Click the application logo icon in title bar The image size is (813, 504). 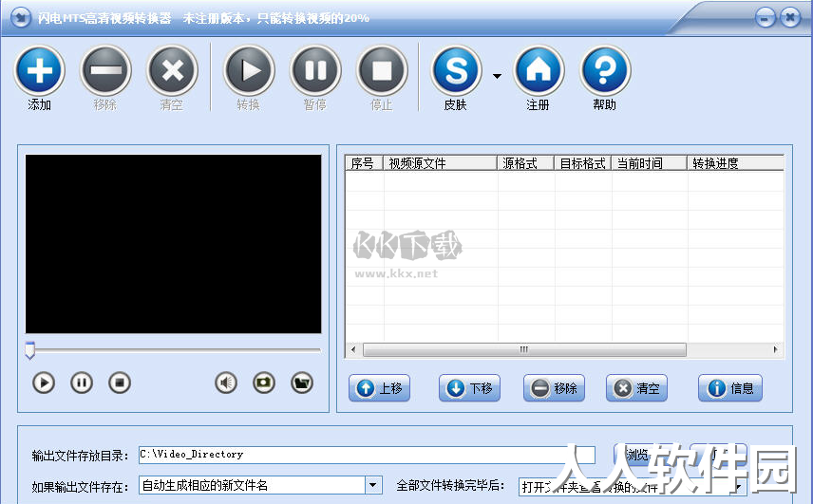[x=21, y=18]
